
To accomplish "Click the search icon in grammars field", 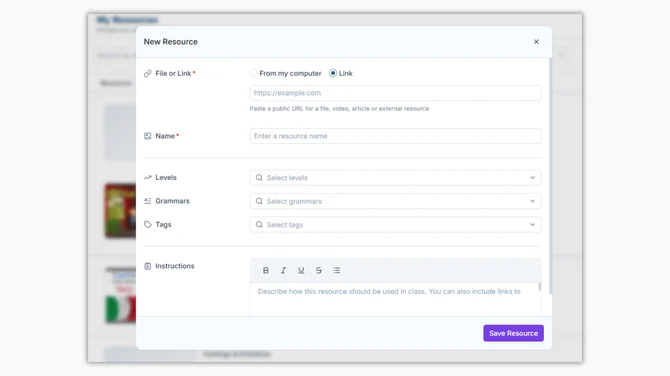I will point(259,201).
